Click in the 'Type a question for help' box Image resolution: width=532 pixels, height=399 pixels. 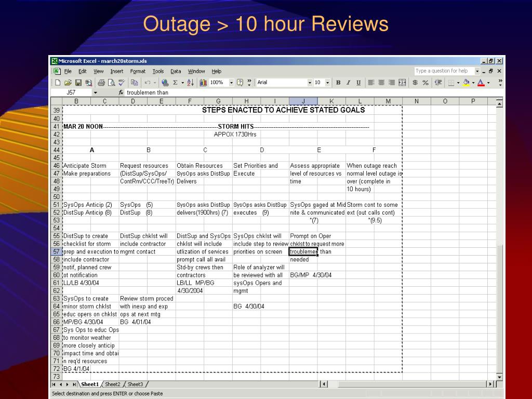click(x=444, y=71)
